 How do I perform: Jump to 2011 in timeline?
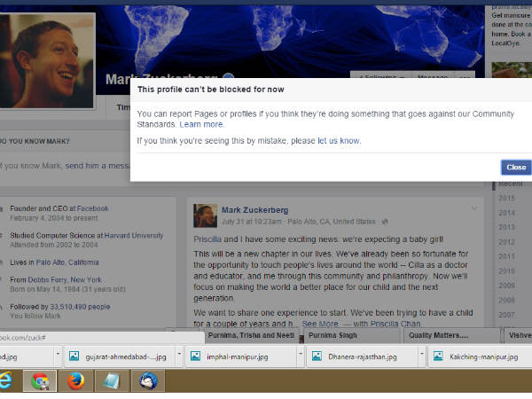coord(506,256)
